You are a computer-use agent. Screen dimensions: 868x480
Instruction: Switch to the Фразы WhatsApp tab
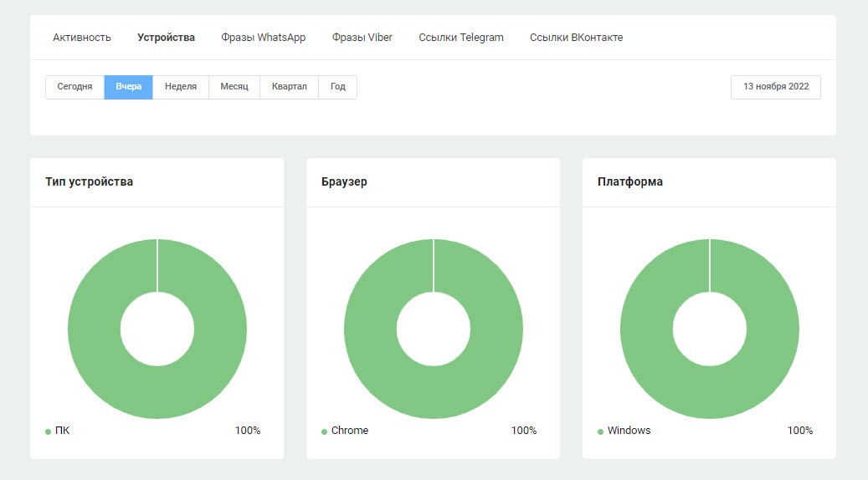(x=263, y=38)
